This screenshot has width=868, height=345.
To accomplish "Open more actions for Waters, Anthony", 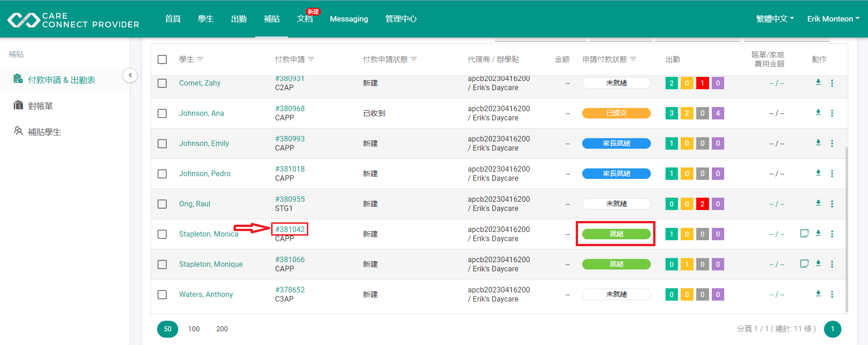I will coord(832,294).
